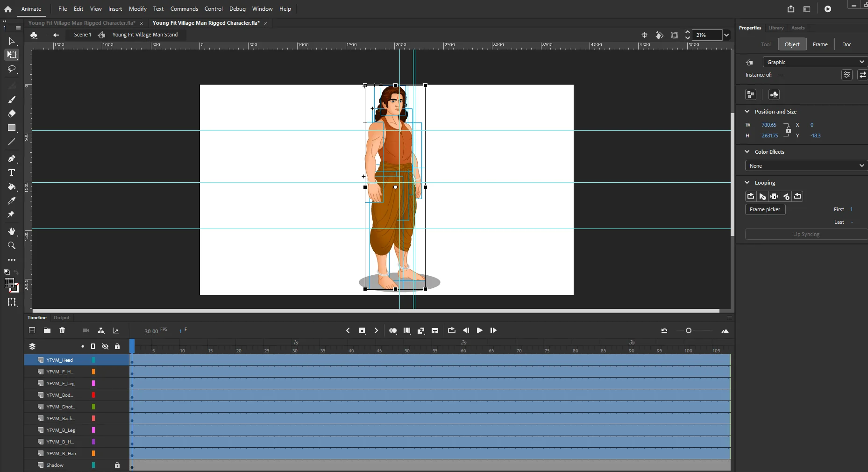This screenshot has height=472, width=868.
Task: Toggle lock all layers padlock header
Action: tap(117, 346)
